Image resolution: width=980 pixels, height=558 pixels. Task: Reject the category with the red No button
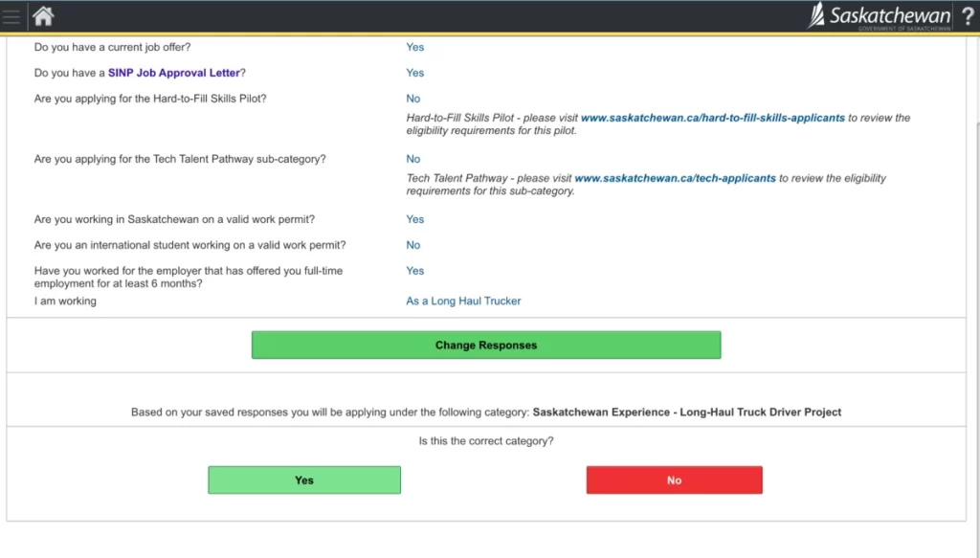674,480
